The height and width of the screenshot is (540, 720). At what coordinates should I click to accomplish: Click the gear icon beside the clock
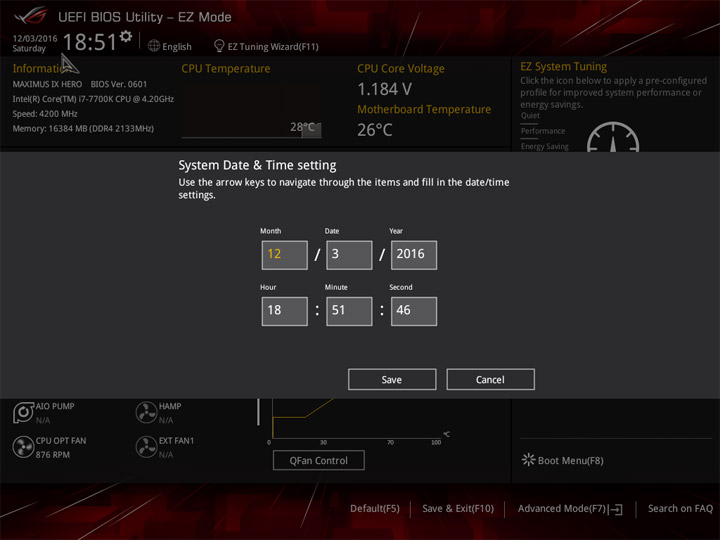point(126,36)
